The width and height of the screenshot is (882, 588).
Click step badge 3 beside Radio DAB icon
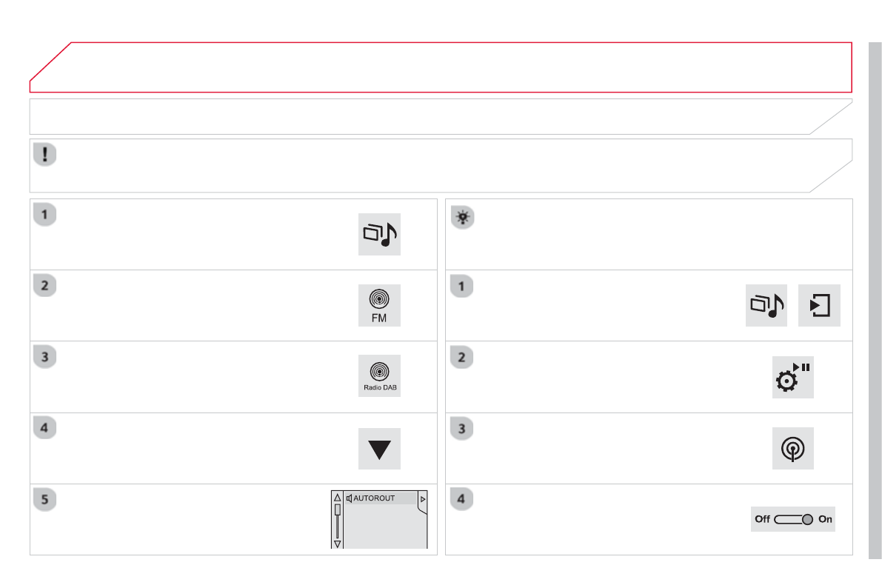[46, 357]
